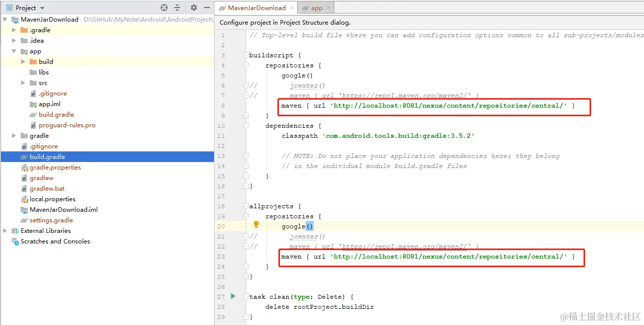Click the Configure project notification banner
This screenshot has width=644, height=325.
430,22
